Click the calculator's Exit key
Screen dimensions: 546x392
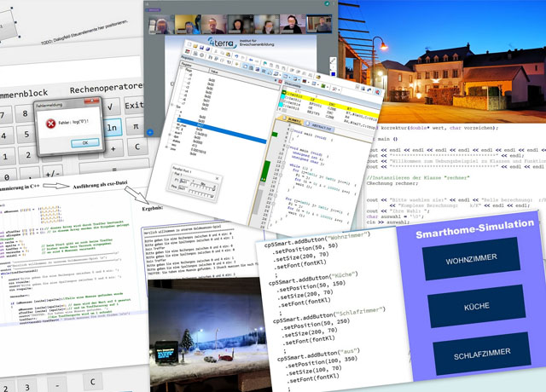(136, 105)
